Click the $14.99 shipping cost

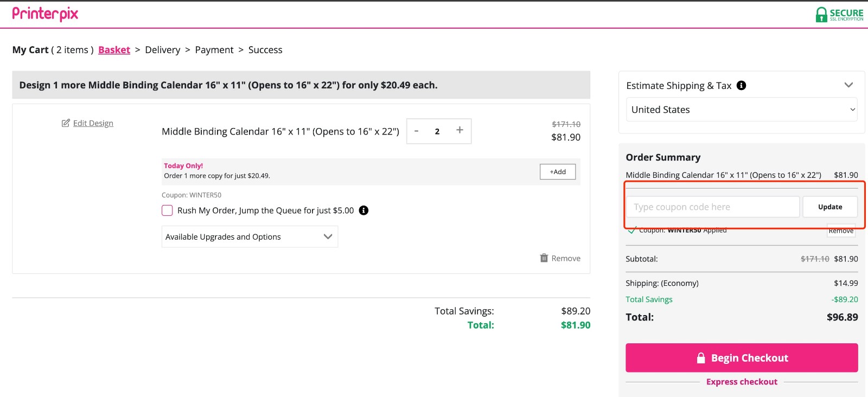pyautogui.click(x=846, y=283)
